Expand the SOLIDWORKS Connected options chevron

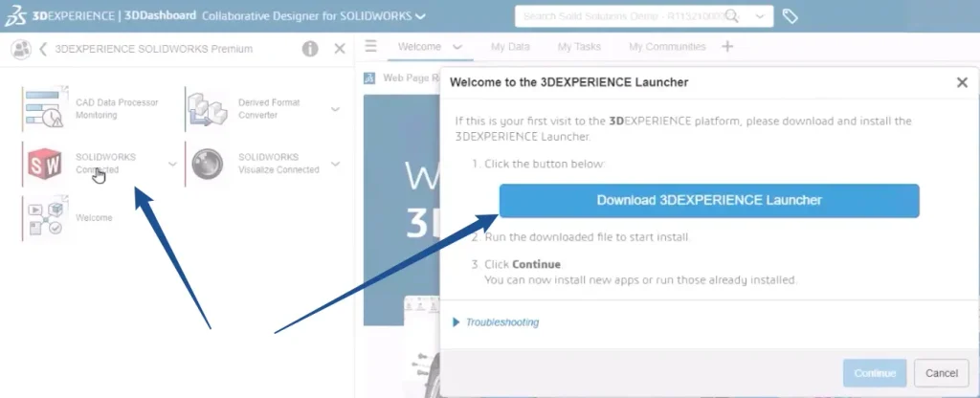[x=172, y=164]
